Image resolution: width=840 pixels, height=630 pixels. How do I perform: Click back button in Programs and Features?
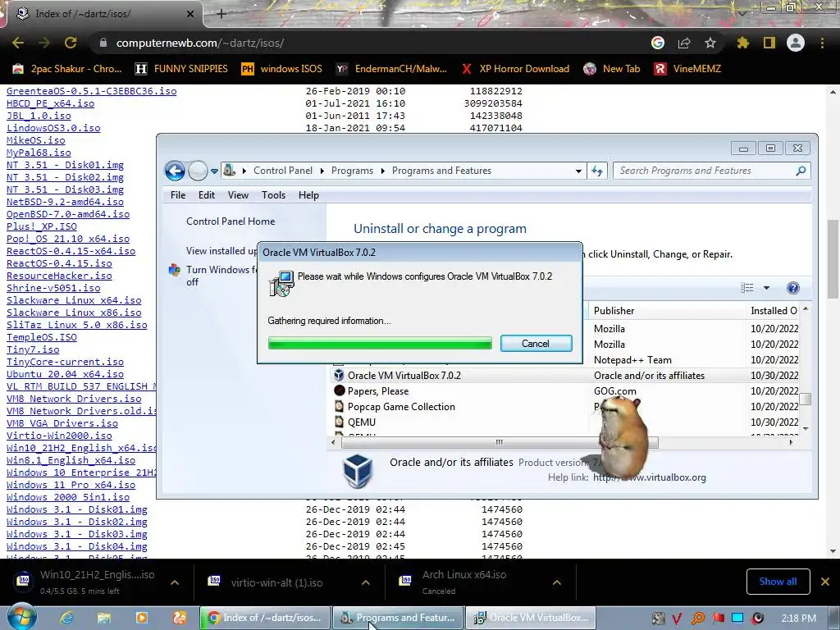coord(175,171)
